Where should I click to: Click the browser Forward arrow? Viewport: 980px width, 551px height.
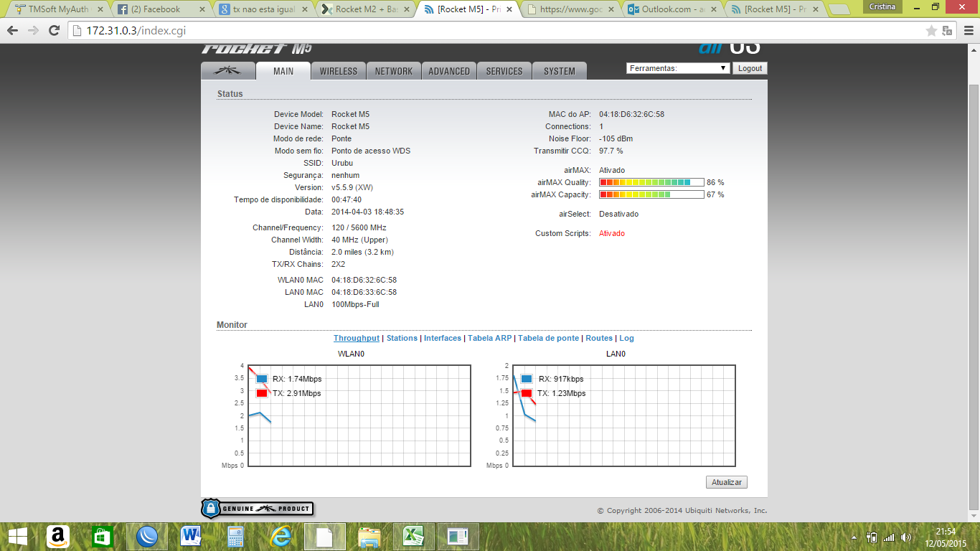[33, 31]
